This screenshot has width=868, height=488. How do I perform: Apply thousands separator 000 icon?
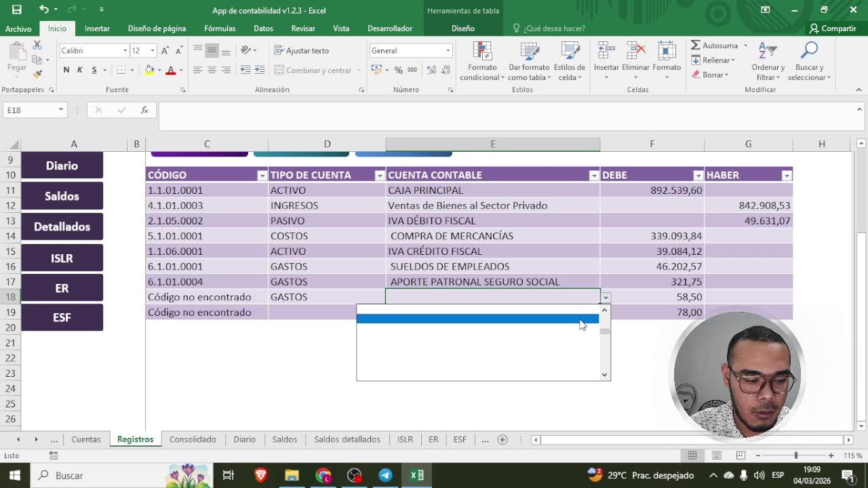[412, 70]
